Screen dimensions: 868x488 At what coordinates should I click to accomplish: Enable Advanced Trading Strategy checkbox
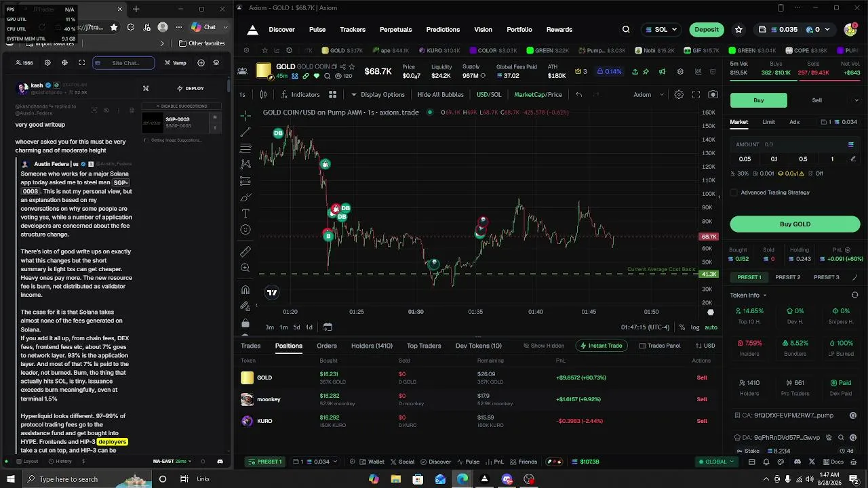point(734,192)
